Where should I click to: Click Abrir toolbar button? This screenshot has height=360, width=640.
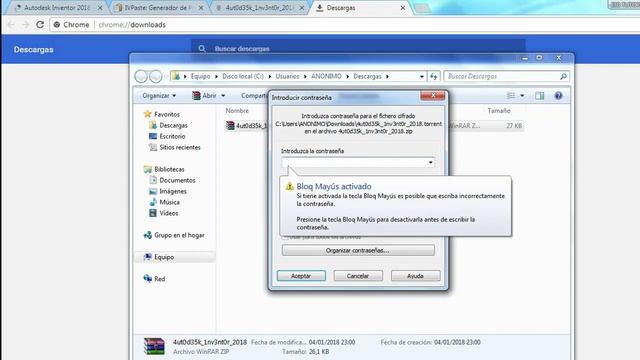(x=205, y=96)
